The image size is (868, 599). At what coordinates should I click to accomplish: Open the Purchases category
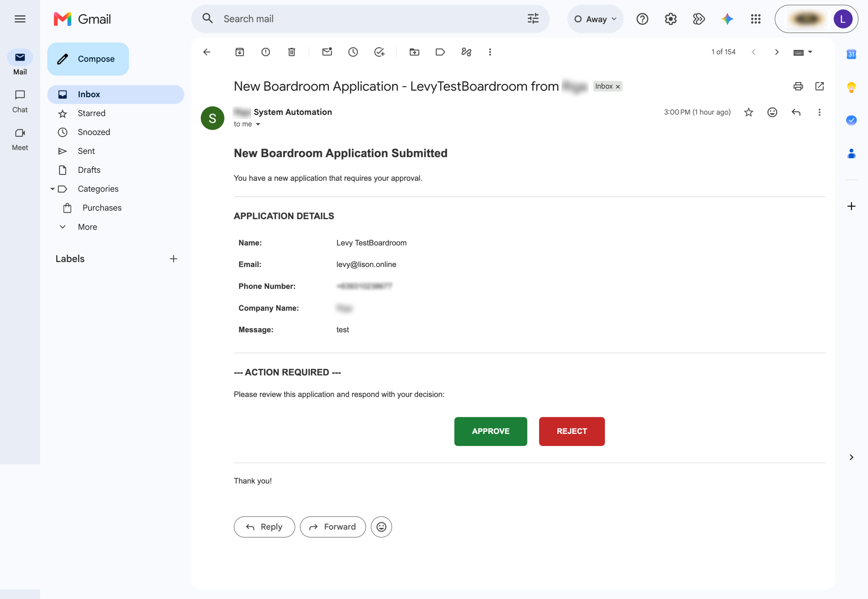point(116,208)
